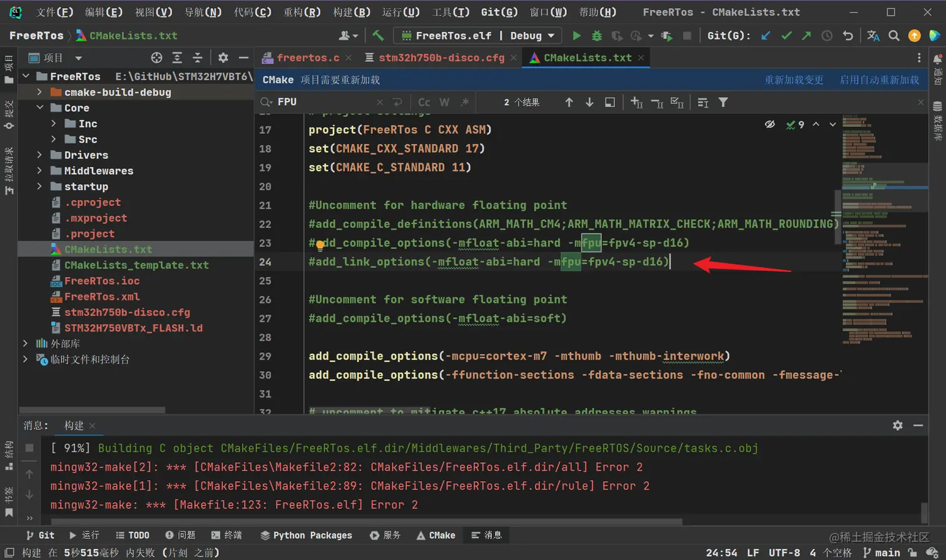The width and height of the screenshot is (946, 560).
Task: Click in the FPU search field
Action: pyautogui.click(x=325, y=102)
